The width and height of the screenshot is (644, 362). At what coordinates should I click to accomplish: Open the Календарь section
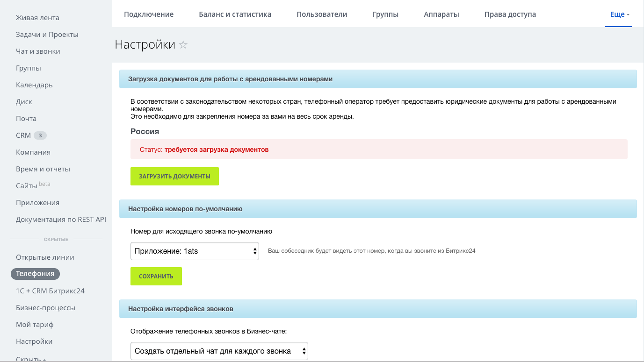tap(34, 85)
